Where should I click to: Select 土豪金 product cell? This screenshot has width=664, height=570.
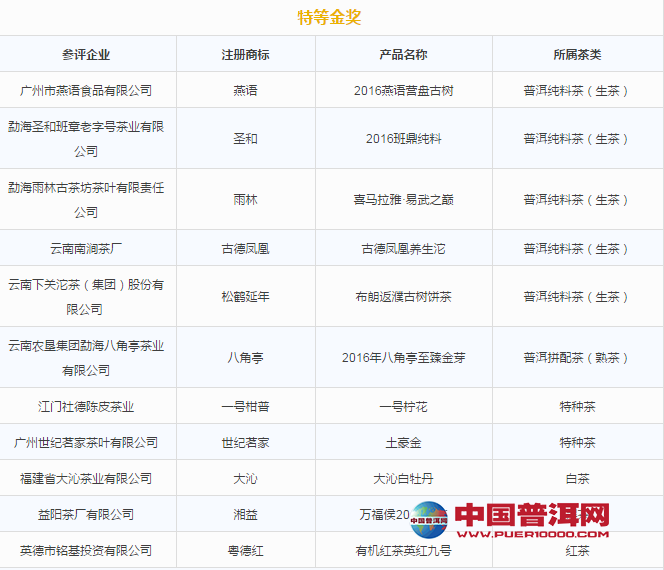404,442
